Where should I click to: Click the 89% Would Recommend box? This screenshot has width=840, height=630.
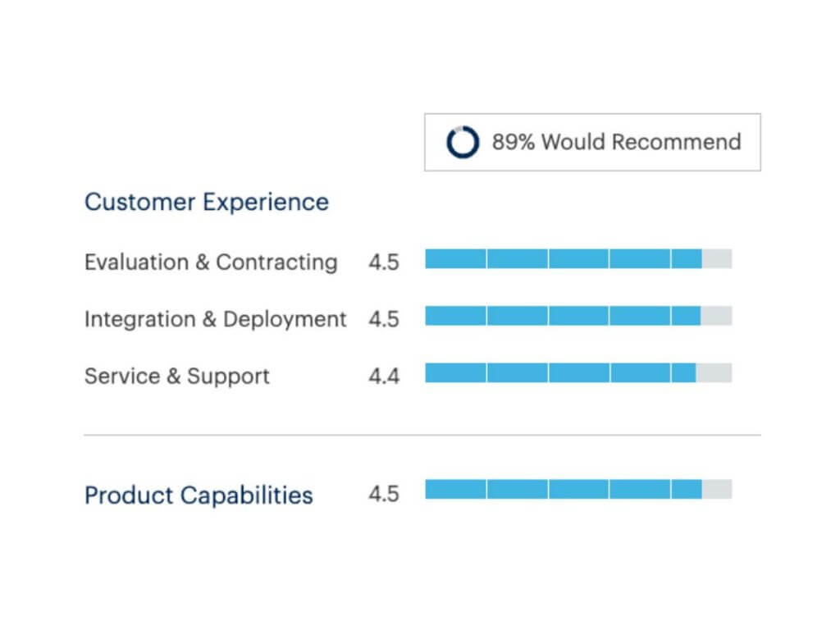[x=592, y=142]
